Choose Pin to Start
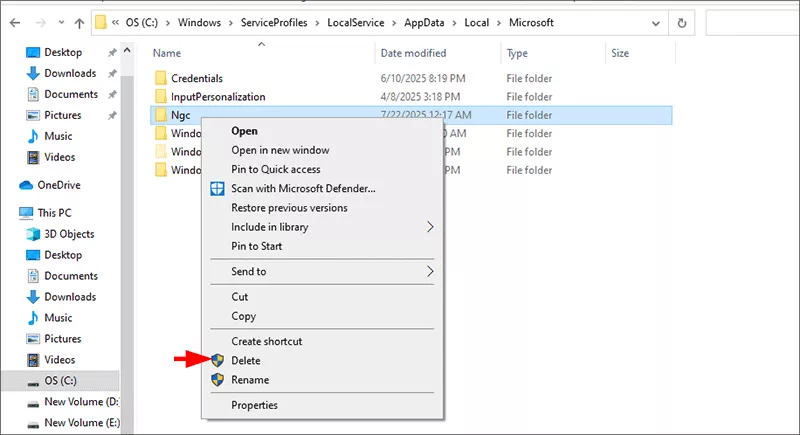 pos(257,246)
